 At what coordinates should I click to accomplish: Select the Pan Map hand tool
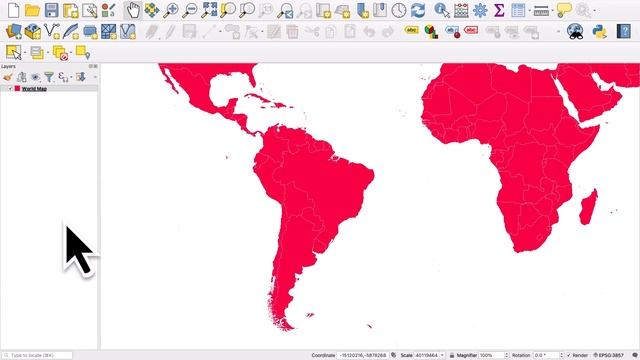[x=133, y=10]
